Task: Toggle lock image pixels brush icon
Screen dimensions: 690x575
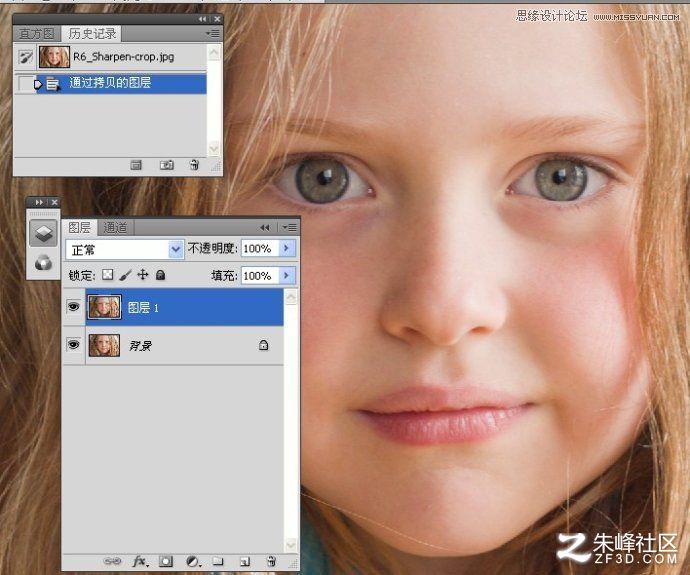Action: [x=125, y=275]
